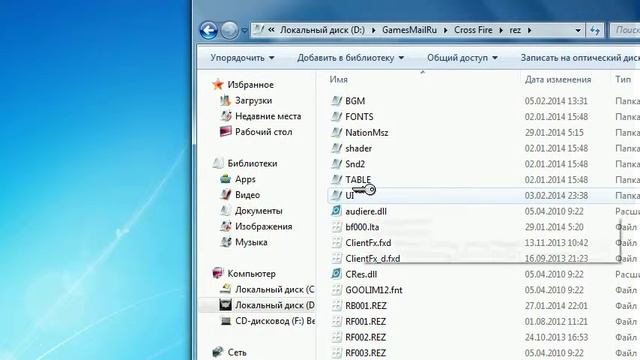Open the 'Общий доступ' menu
The width and height of the screenshot is (640, 360).
point(462,58)
